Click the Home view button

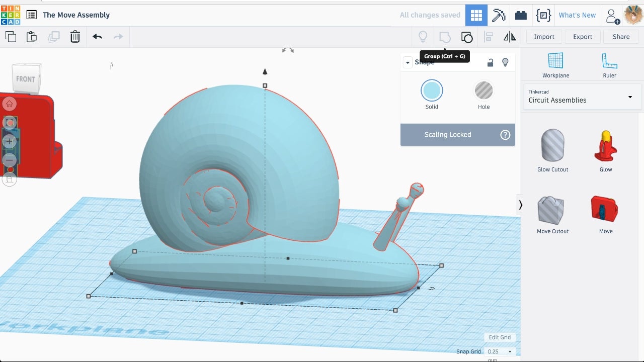(9, 104)
